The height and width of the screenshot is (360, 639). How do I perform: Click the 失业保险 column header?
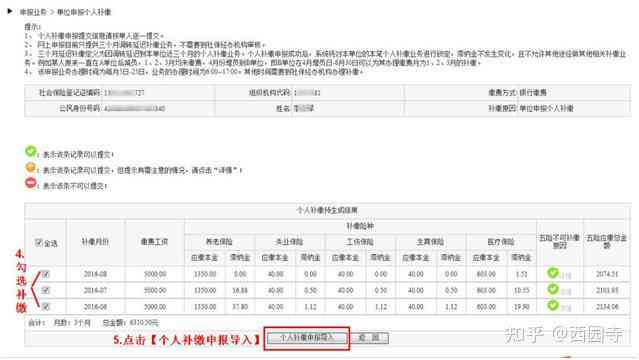click(x=290, y=242)
